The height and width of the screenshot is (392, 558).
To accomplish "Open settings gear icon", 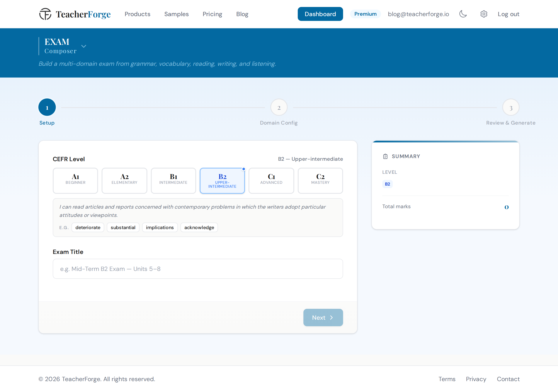I will (484, 14).
